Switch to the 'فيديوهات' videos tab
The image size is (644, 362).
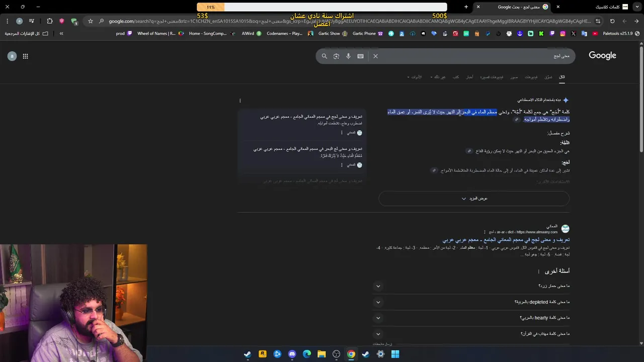pyautogui.click(x=531, y=77)
